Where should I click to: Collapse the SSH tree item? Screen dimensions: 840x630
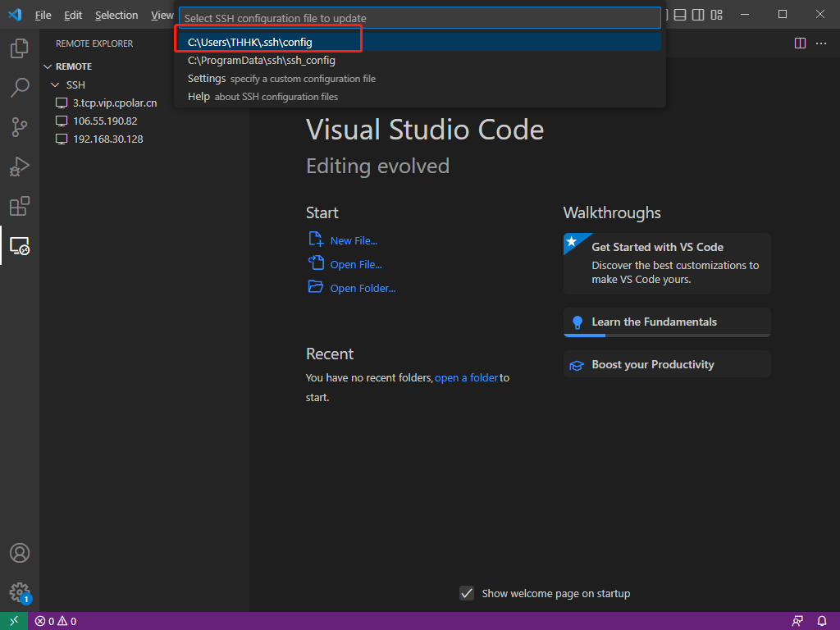point(54,84)
